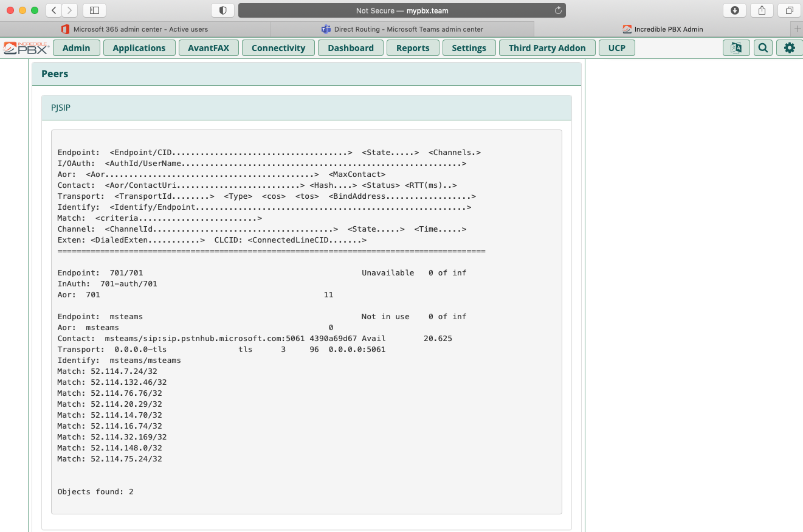Show the tab overview icon
The width and height of the screenshot is (803, 532).
click(789, 10)
